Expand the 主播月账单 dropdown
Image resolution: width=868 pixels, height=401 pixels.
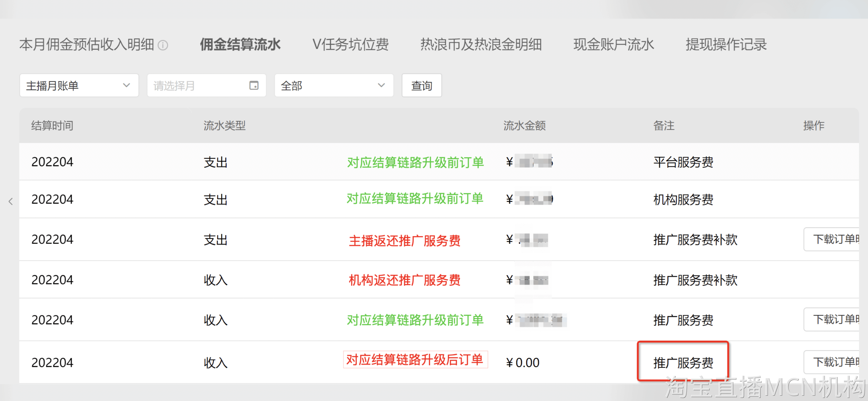click(79, 85)
